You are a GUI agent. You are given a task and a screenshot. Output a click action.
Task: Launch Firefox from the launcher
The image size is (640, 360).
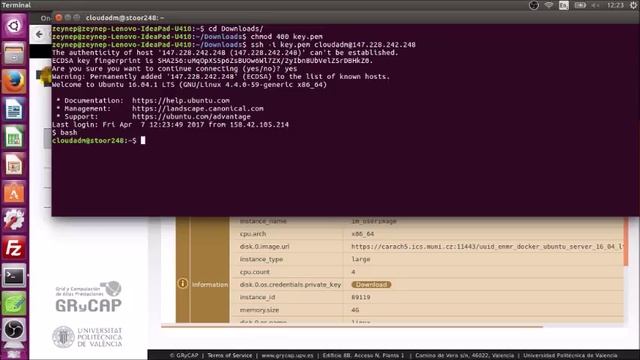click(14, 81)
